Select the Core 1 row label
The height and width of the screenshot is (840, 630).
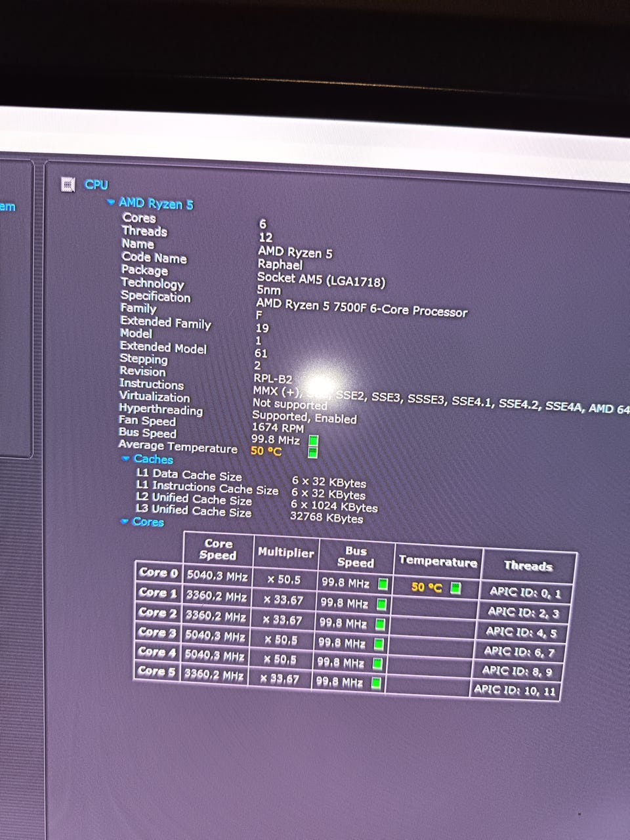157,593
